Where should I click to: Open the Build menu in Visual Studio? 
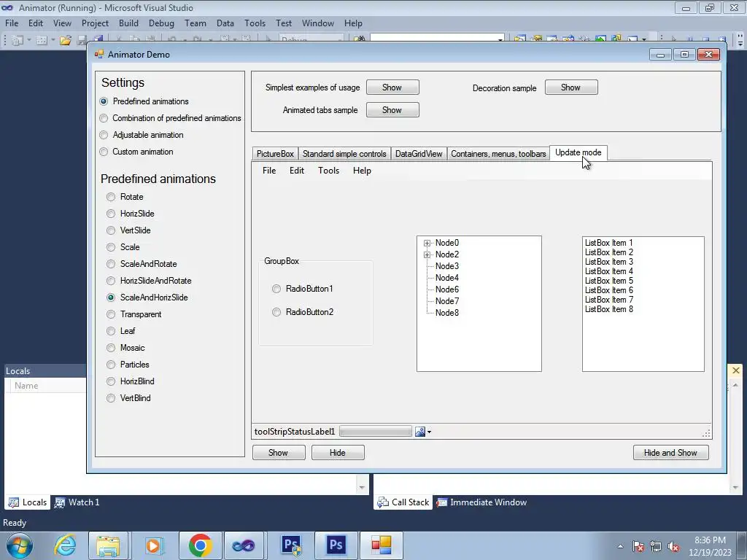click(128, 23)
